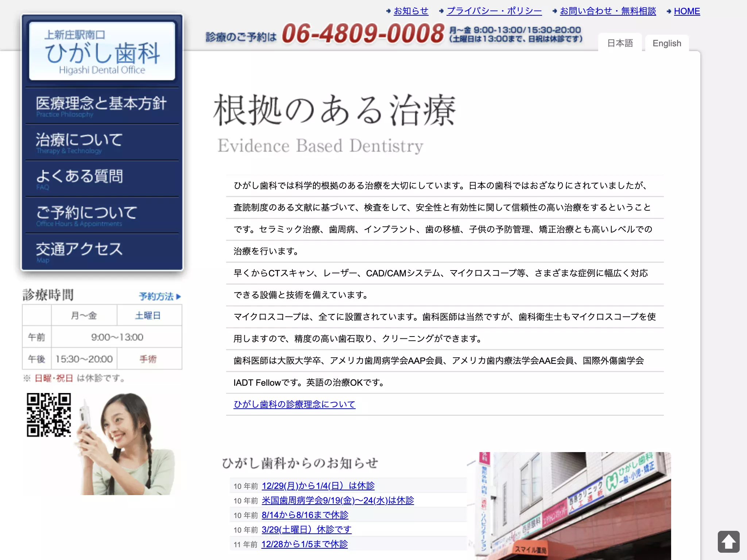
Task: Click the 診療時間 heading
Action: click(48, 295)
